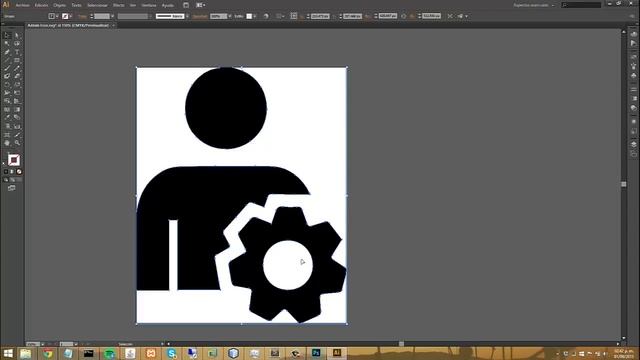640x360 pixels.
Task: Select the Symbol Sprayer tool
Action: point(7,127)
